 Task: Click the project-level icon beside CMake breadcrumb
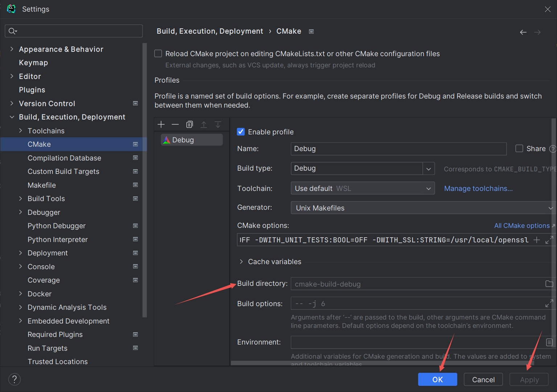click(x=311, y=32)
